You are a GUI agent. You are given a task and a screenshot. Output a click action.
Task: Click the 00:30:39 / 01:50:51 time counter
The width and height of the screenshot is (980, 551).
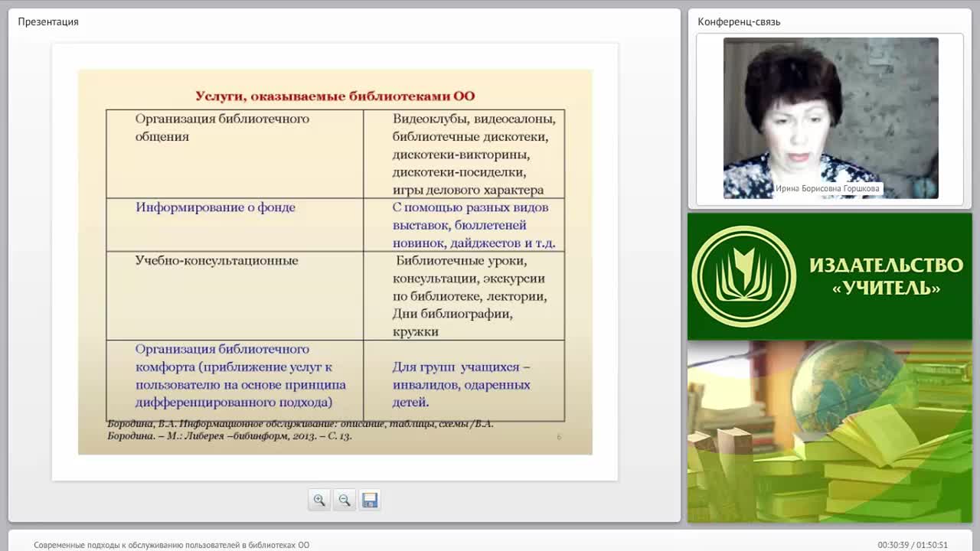point(913,545)
